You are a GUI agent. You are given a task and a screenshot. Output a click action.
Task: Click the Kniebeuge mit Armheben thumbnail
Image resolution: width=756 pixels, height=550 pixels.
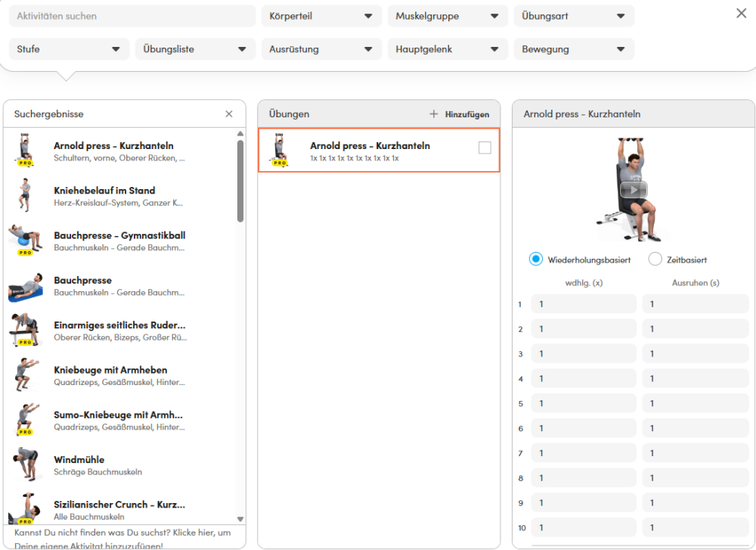pyautogui.click(x=26, y=374)
